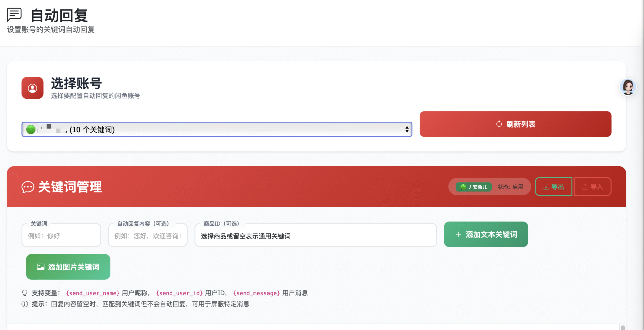This screenshot has width=644, height=330.
Task: Open the account selection dropdown
Action: [216, 130]
